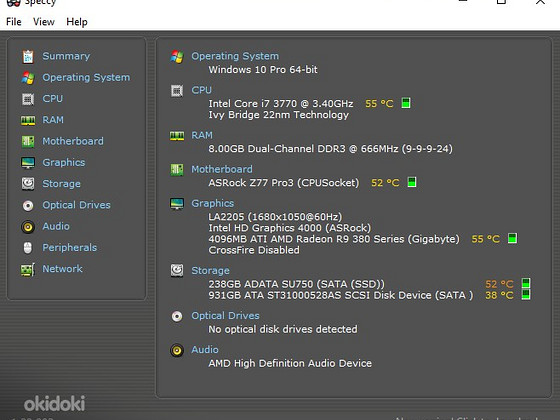Go to Operating System in the sidebar
This screenshot has height=420, width=560.
pyautogui.click(x=86, y=78)
